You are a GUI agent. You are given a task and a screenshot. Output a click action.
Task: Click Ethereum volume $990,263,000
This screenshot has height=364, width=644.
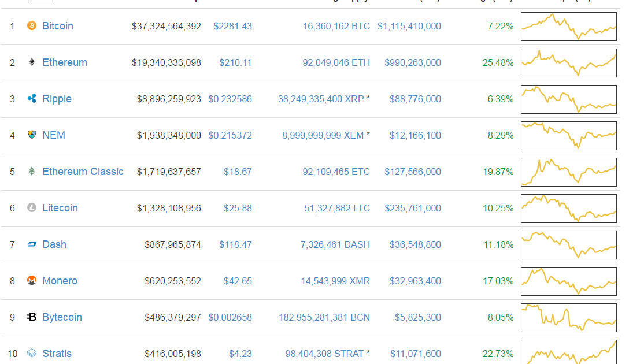[413, 63]
